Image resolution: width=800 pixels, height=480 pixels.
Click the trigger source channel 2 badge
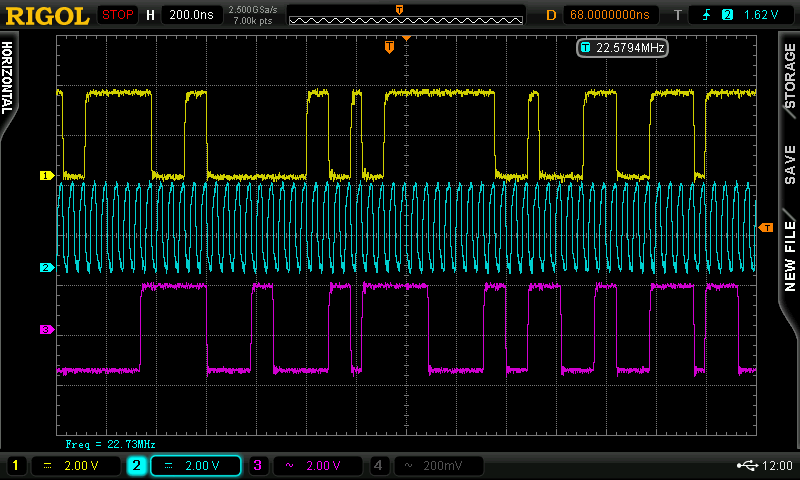point(728,15)
